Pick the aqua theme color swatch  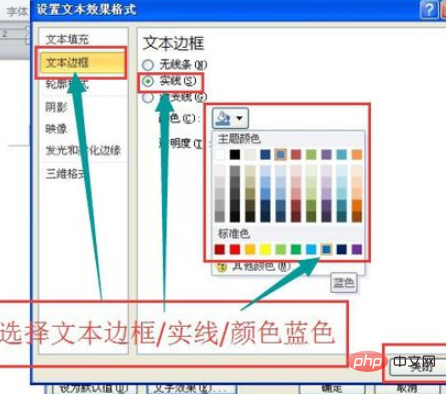[x=342, y=154]
